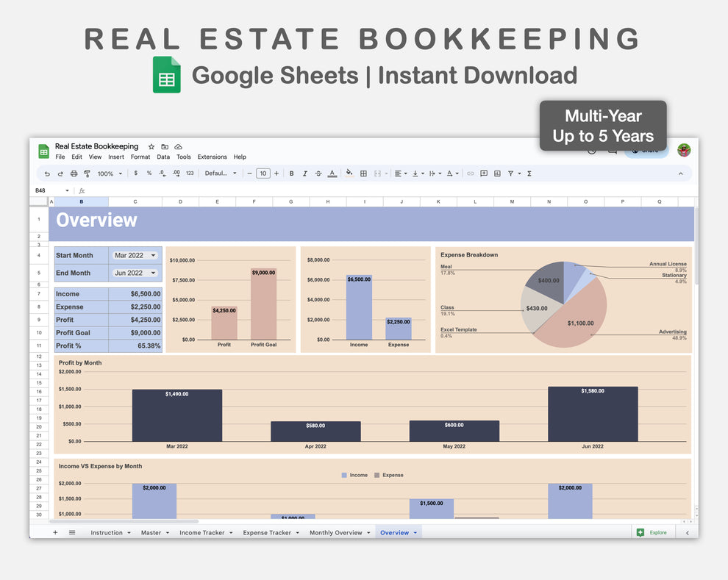Open the Insert chart icon
The height and width of the screenshot is (580, 728).
point(496,173)
